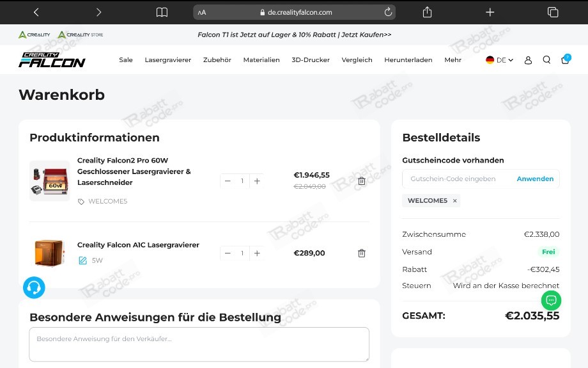The width and height of the screenshot is (588, 368).
Task: Open the Herunterladen menu item
Action: [408, 60]
